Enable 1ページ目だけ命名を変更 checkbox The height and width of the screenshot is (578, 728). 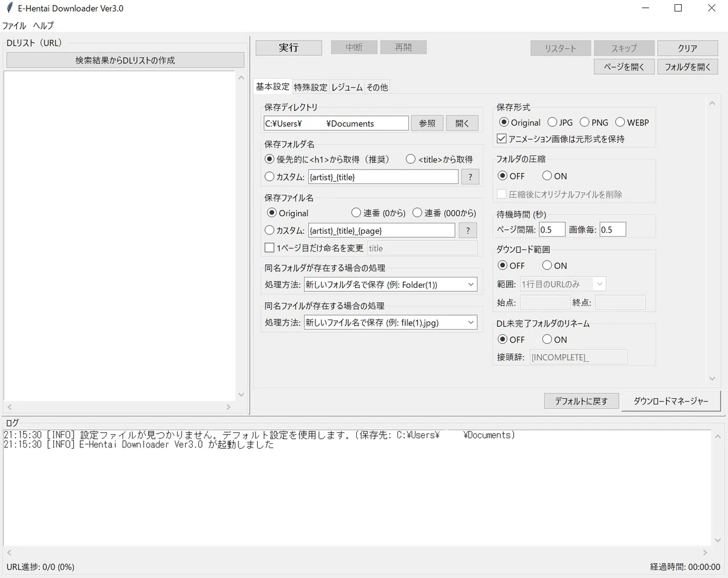[x=314, y=248]
